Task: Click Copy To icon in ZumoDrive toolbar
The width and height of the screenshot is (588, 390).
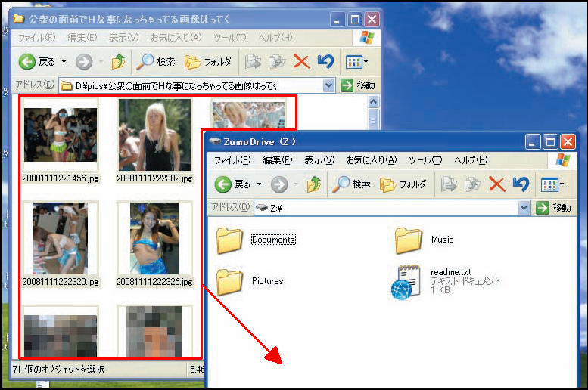Action: coord(472,184)
